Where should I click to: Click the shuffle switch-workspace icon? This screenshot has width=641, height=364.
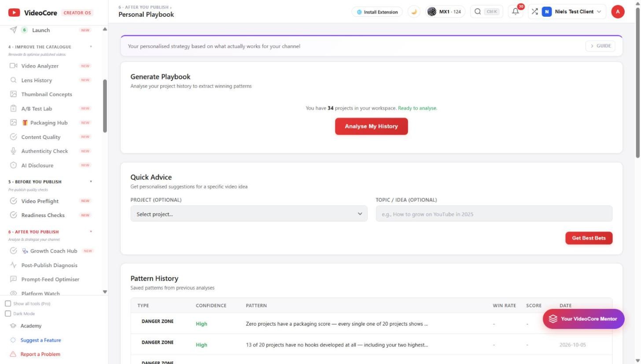tap(534, 12)
